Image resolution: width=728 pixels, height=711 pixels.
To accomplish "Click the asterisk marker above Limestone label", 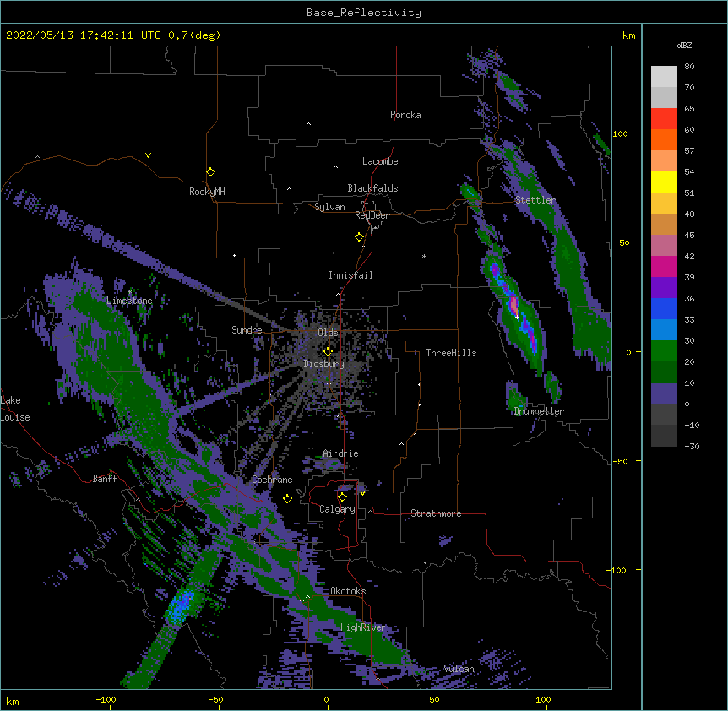I will tap(129, 292).
